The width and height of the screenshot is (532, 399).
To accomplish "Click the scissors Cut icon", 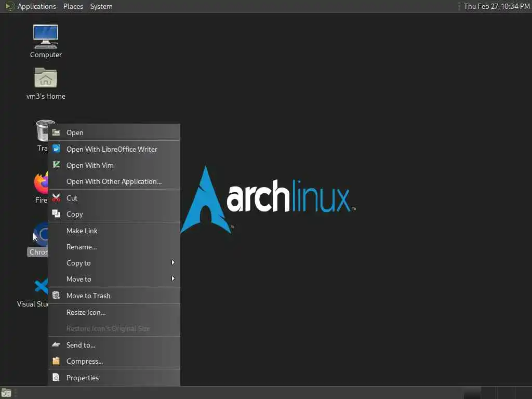I will pyautogui.click(x=56, y=198).
